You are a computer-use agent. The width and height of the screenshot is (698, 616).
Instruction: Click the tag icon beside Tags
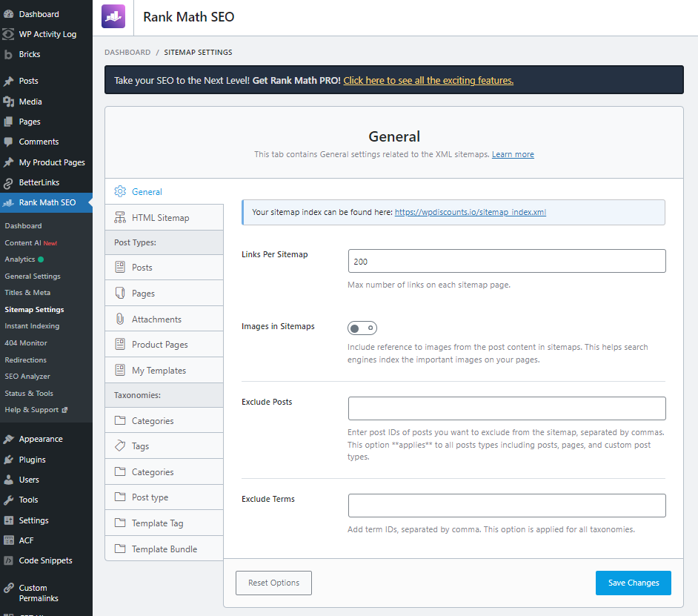click(x=120, y=446)
